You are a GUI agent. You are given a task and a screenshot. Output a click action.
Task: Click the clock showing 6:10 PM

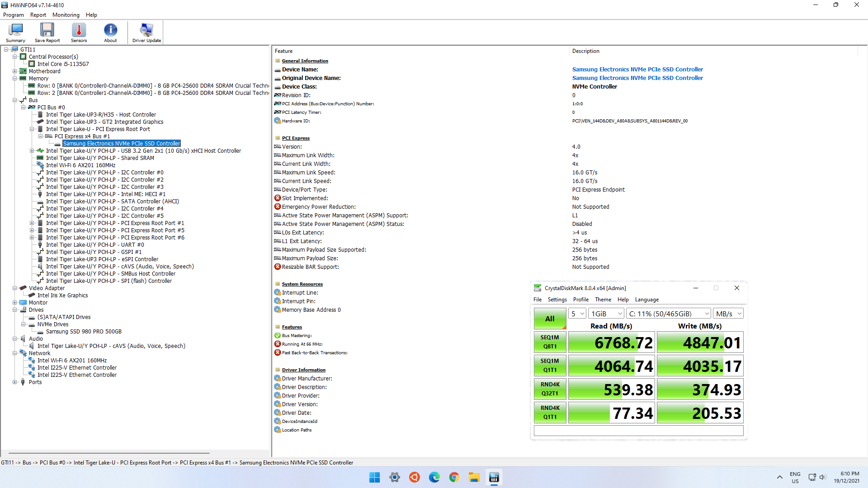[850, 474]
